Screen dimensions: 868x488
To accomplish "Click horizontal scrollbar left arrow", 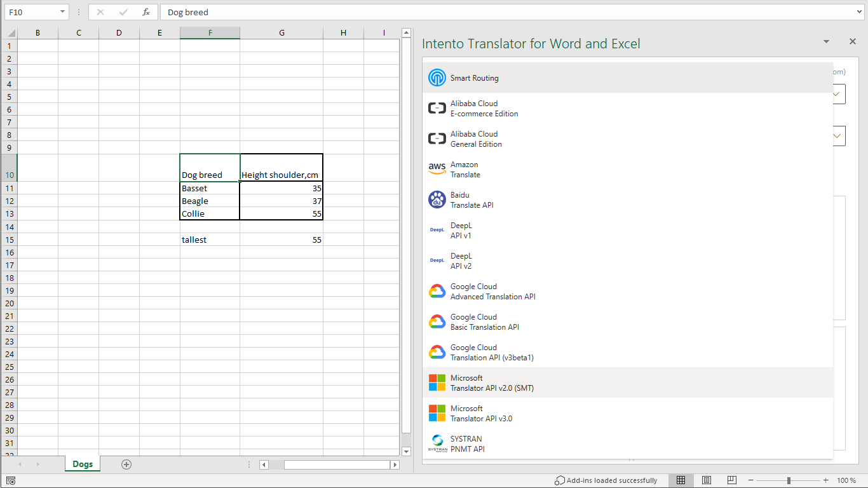I will pyautogui.click(x=264, y=464).
